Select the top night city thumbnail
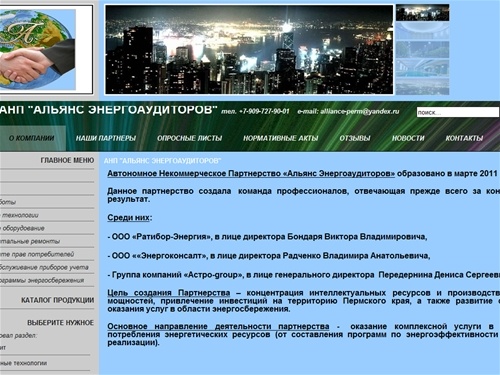The image size is (500, 375). [422, 13]
